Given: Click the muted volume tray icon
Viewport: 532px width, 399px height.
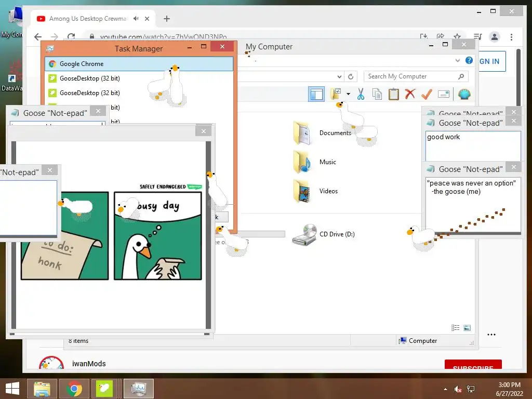Looking at the screenshot, I should [x=458, y=389].
